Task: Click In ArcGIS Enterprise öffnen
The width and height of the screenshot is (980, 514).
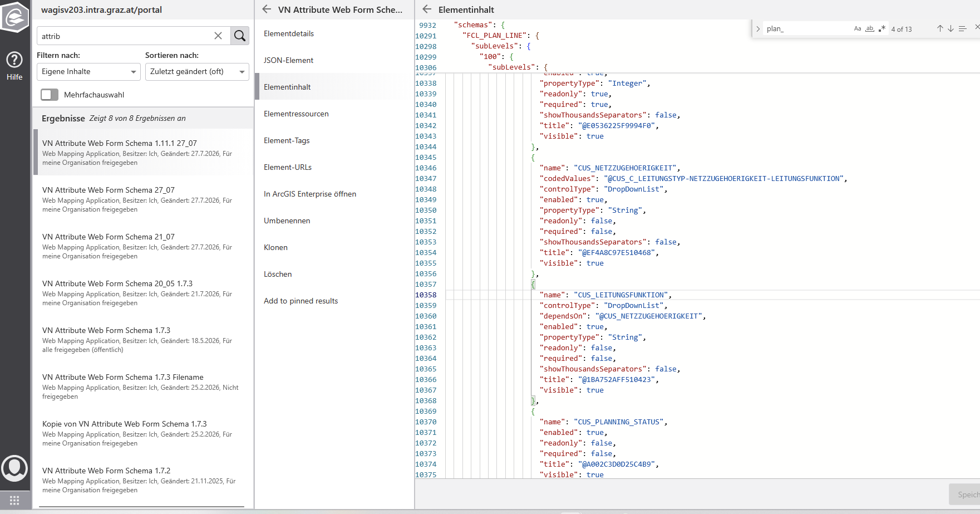Action: [310, 194]
